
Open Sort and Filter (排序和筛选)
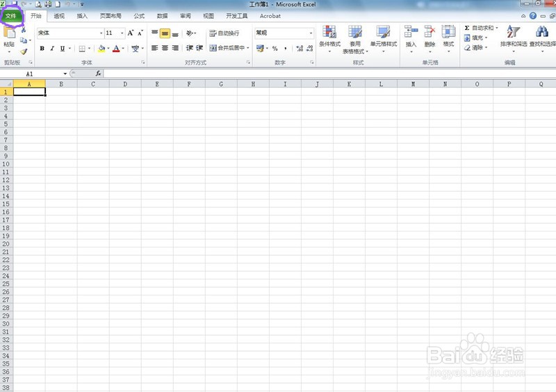point(514,39)
